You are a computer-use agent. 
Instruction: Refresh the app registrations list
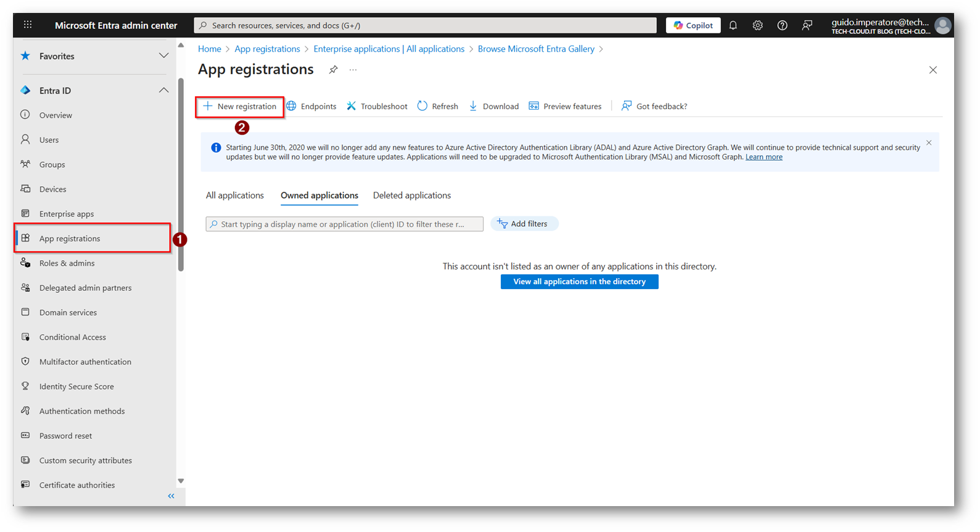pos(438,107)
